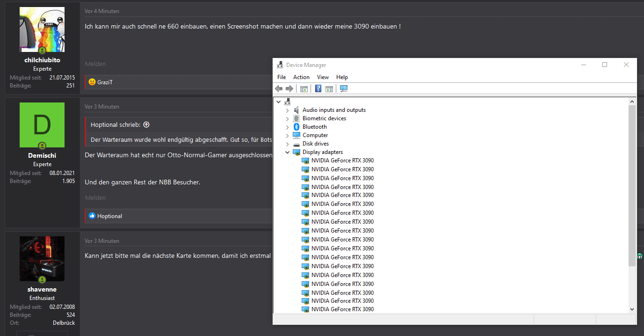
Task: Click the join date 21.07.2015
Action: point(62,78)
